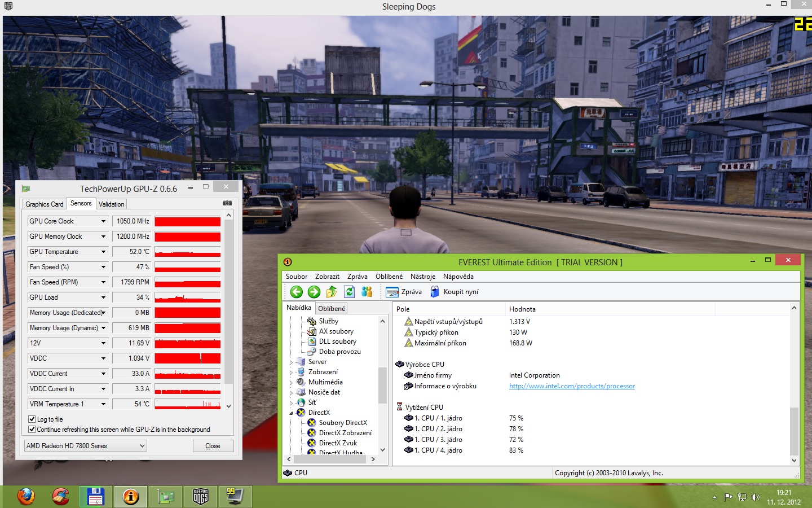This screenshot has height=508, width=812.
Task: Open the network tray icon
Action: tap(742, 497)
